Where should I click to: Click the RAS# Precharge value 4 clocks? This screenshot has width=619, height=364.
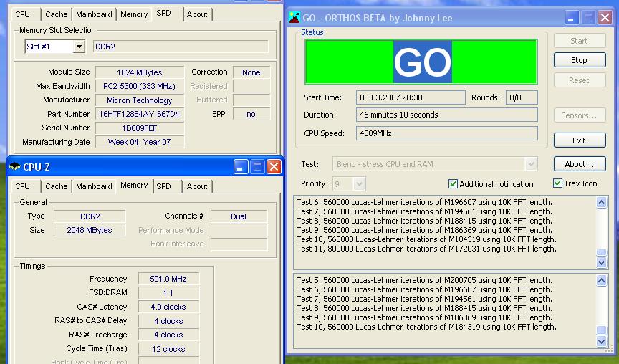click(x=168, y=335)
